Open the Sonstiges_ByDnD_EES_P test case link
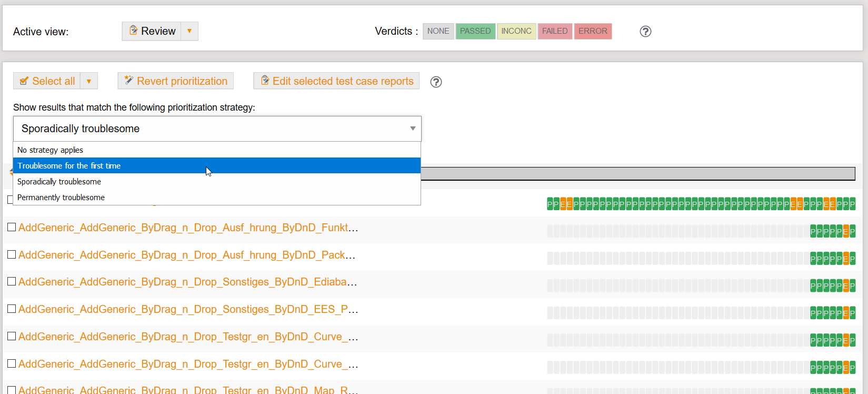The width and height of the screenshot is (868, 394). click(x=188, y=309)
